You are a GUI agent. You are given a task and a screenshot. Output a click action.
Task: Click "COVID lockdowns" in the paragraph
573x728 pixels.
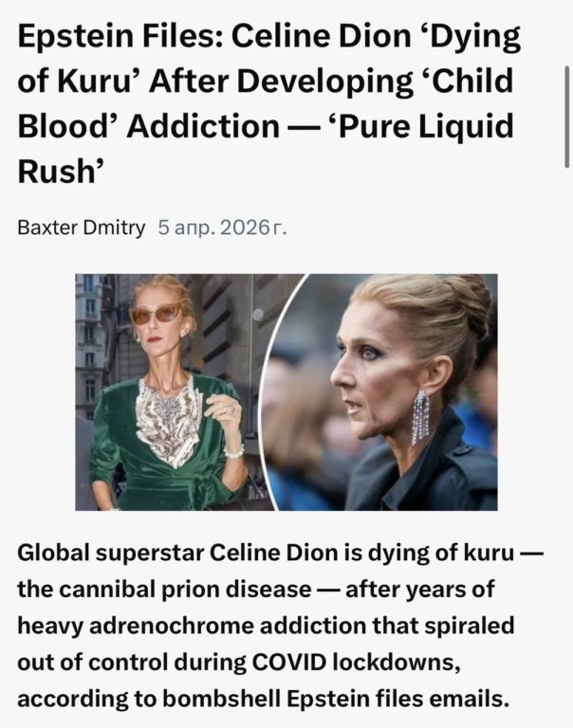point(356,663)
